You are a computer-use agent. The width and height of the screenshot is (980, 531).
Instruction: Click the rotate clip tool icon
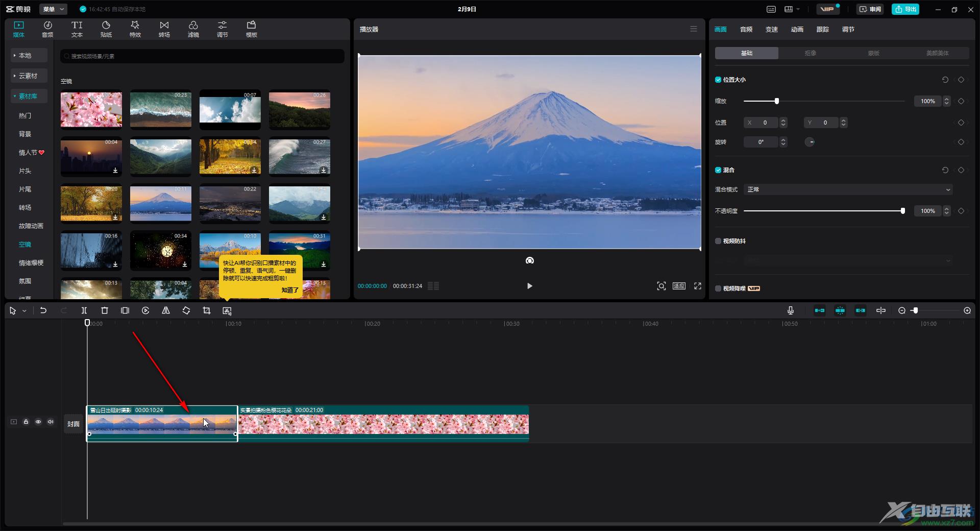[x=186, y=310]
